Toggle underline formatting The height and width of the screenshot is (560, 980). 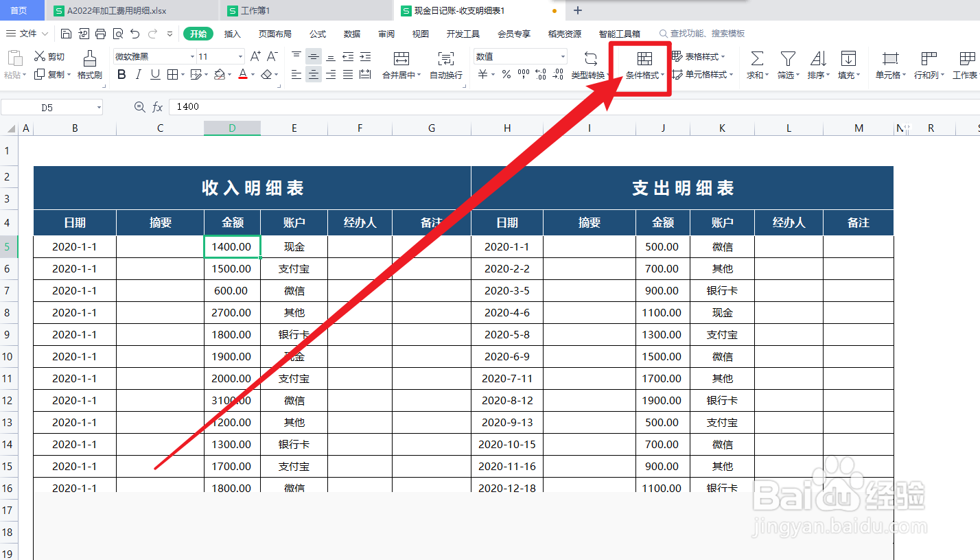154,75
